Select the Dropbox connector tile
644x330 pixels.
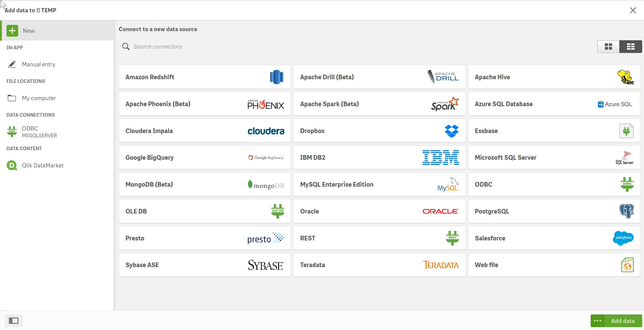point(379,131)
